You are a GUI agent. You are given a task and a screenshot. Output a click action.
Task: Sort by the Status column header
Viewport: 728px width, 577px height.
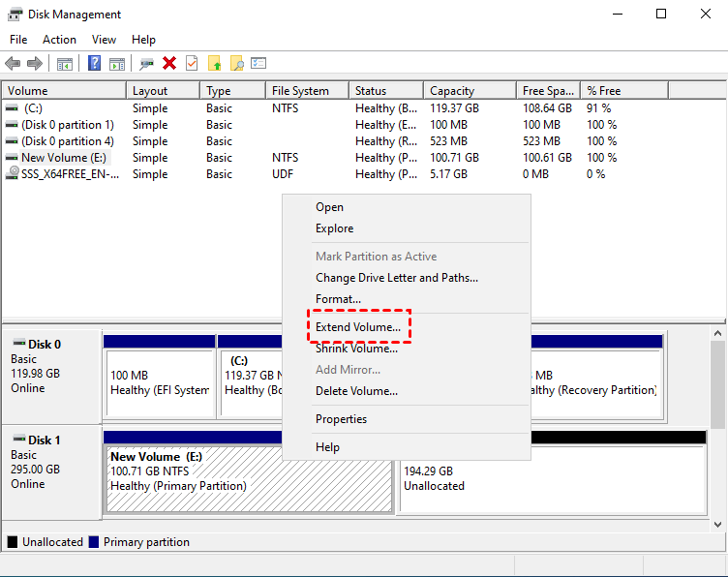click(386, 90)
